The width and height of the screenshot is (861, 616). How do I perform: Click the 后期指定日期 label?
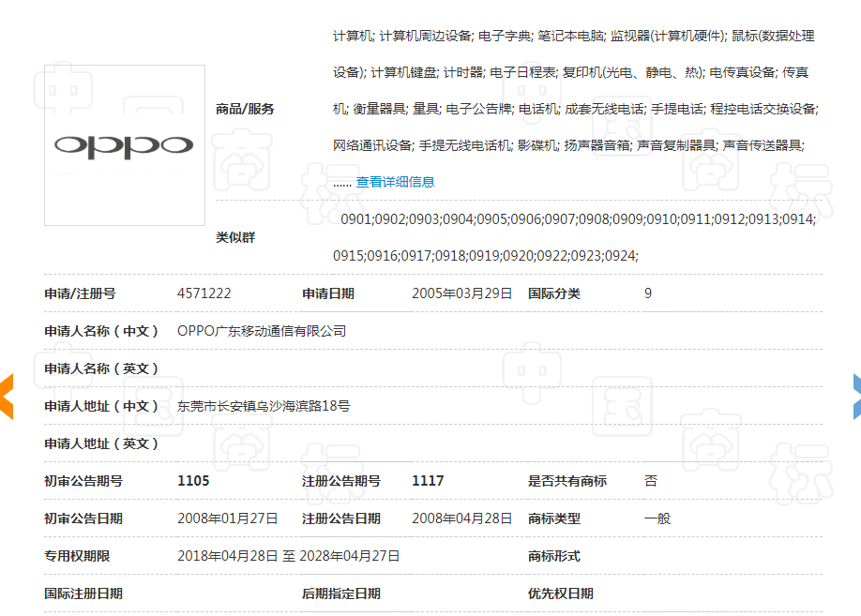point(341,594)
